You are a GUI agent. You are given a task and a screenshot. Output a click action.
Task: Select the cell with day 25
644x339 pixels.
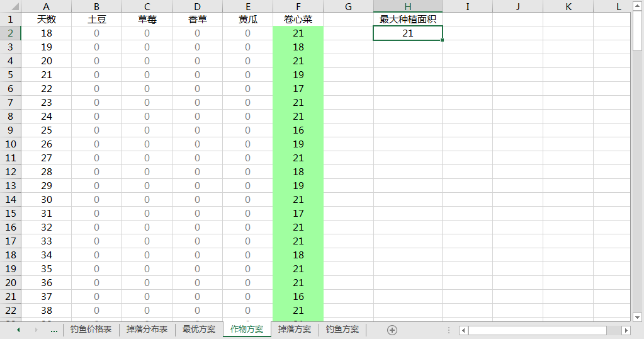[x=46, y=130]
